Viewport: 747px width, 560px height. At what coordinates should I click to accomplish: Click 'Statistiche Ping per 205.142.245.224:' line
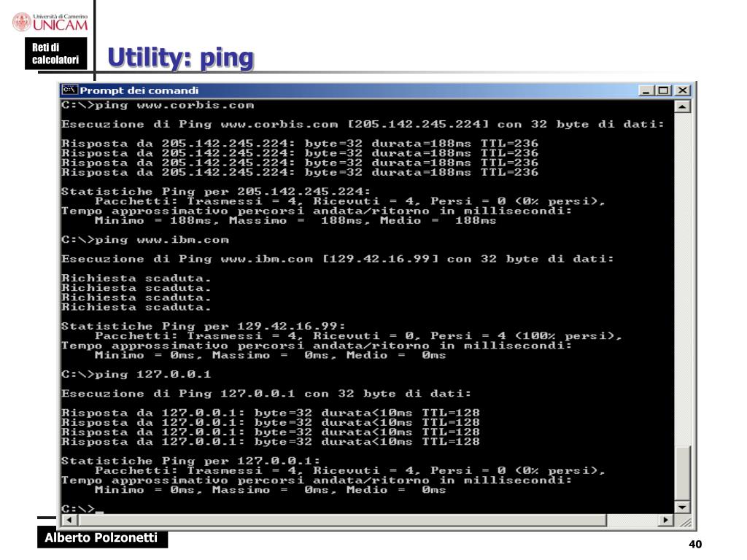pos(216,192)
